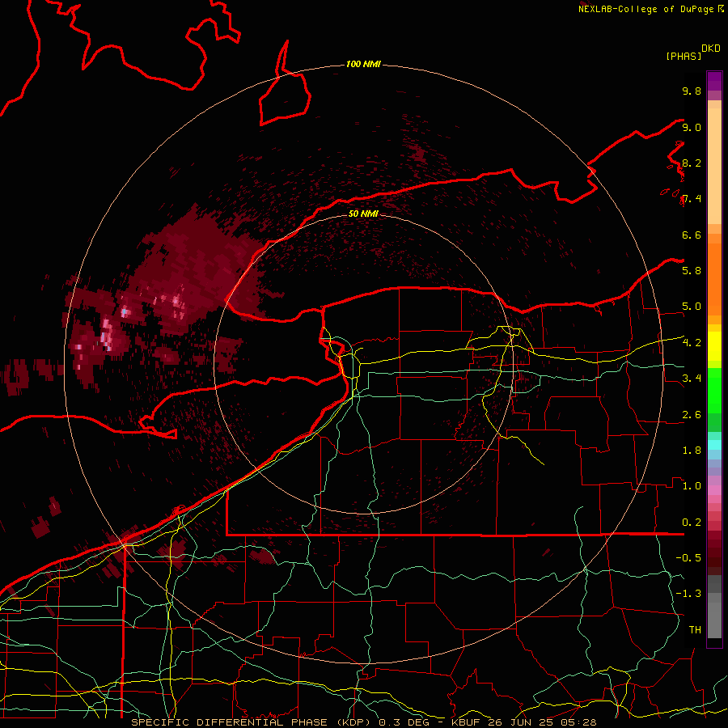Click the -0.5 color scale value
728x728 pixels.
click(688, 558)
